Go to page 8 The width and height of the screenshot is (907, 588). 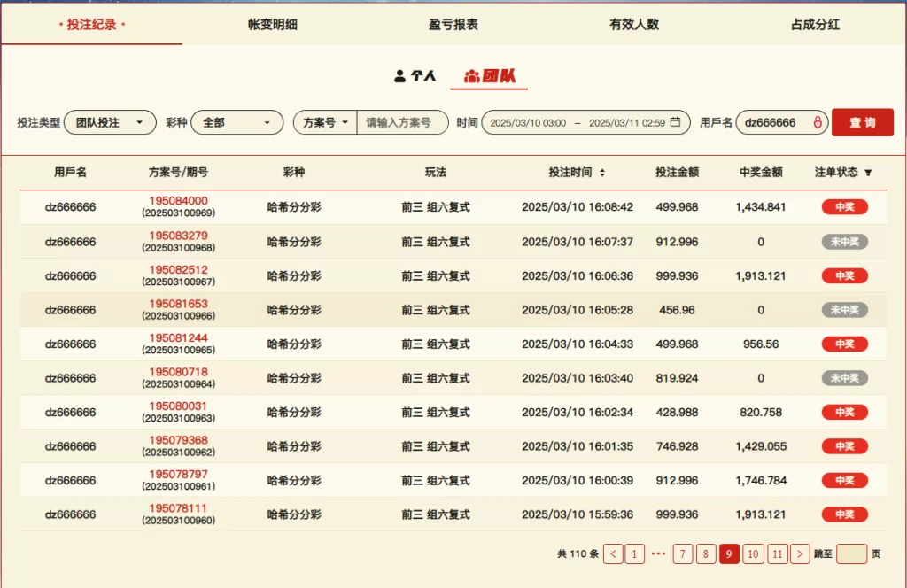pos(706,553)
